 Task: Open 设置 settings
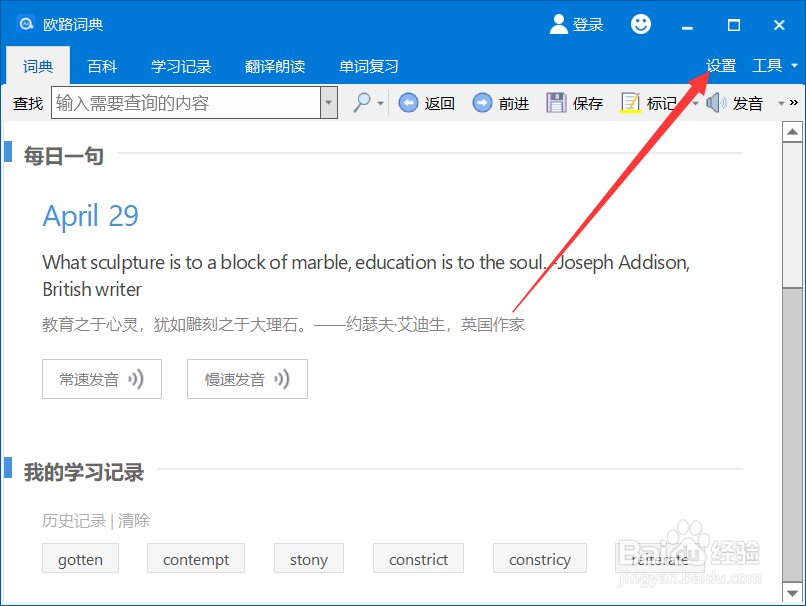coord(721,65)
